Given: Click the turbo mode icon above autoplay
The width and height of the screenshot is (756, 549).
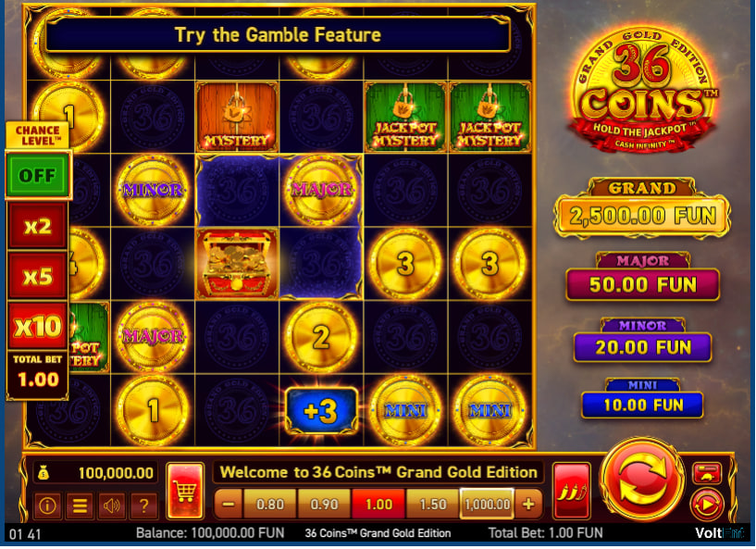Looking at the screenshot, I should [707, 473].
